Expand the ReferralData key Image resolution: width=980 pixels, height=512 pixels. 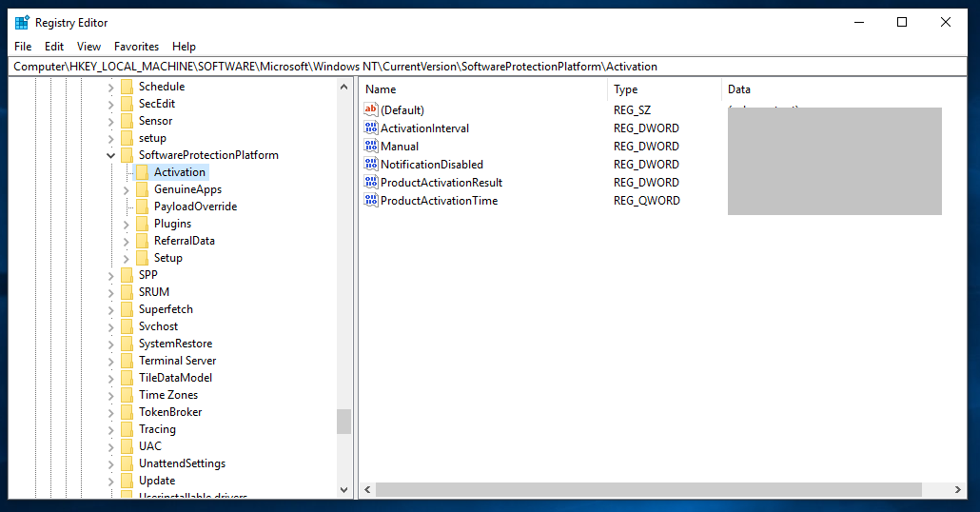click(x=127, y=242)
